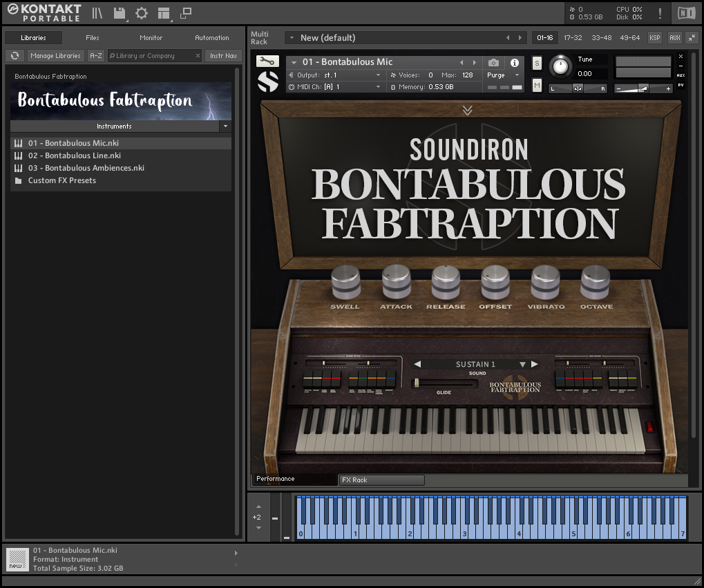The width and height of the screenshot is (704, 588).
Task: Switch to rack page 33-48
Action: [602, 38]
